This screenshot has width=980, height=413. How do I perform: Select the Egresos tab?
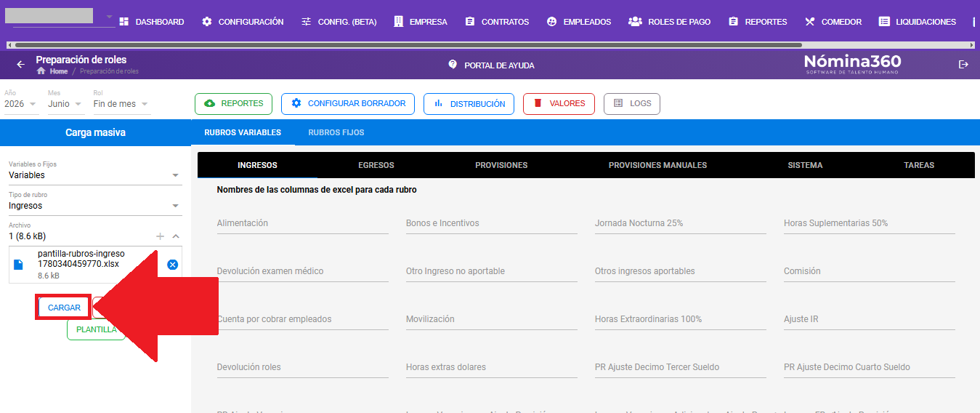(376, 165)
